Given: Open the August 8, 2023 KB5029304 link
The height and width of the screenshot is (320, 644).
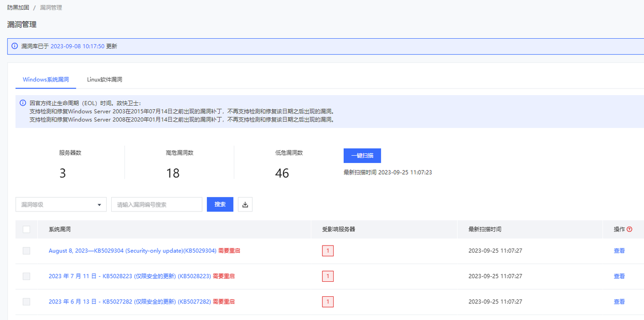Looking at the screenshot, I should click(x=132, y=251).
